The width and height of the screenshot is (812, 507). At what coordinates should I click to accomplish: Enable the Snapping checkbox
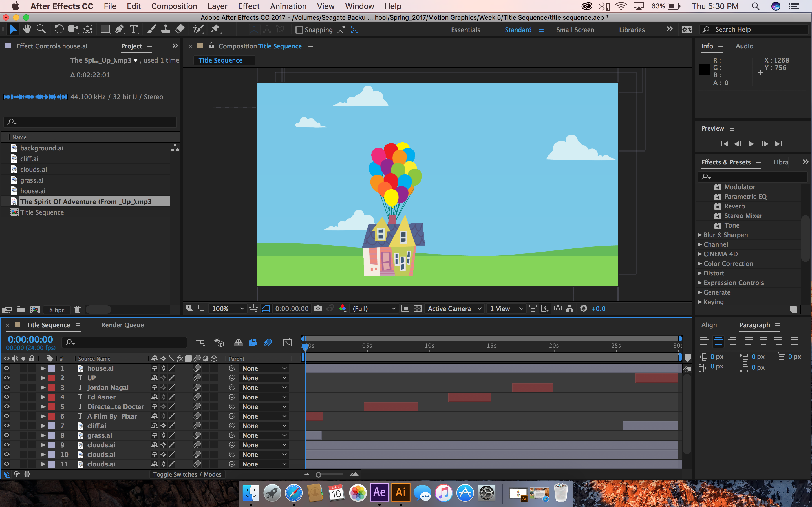(299, 30)
